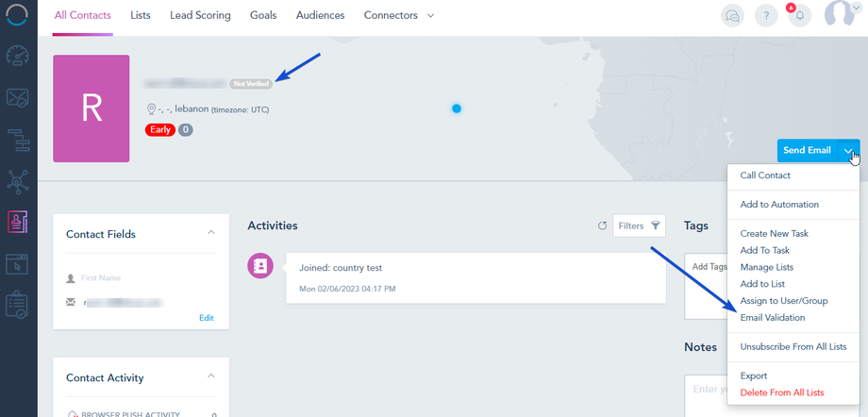Click the help question mark icon
This screenshot has width=868, height=417.
[765, 16]
